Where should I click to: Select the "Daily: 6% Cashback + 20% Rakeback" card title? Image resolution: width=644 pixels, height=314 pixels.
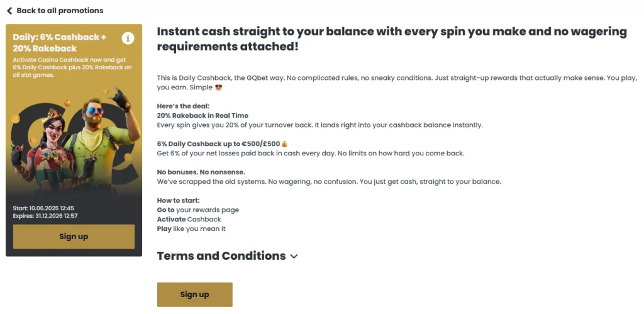point(60,43)
